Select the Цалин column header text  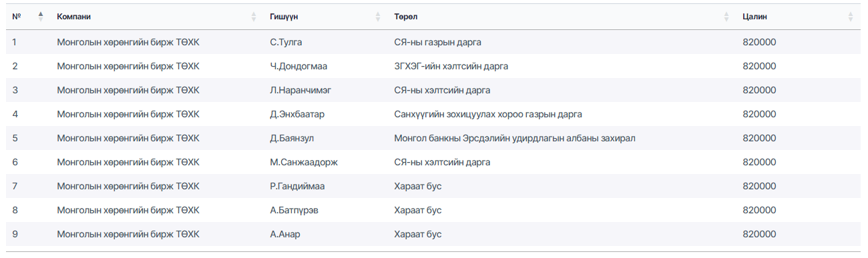pos(755,17)
